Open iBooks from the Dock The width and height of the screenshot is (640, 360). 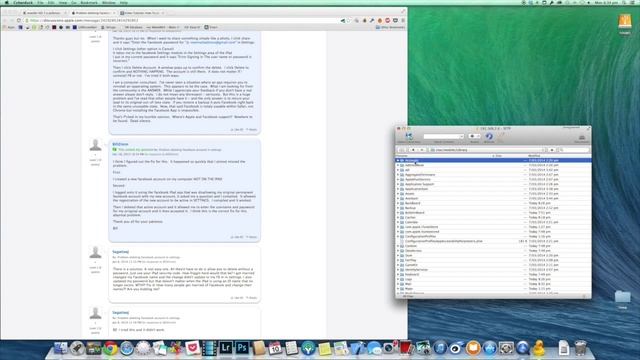(473, 348)
